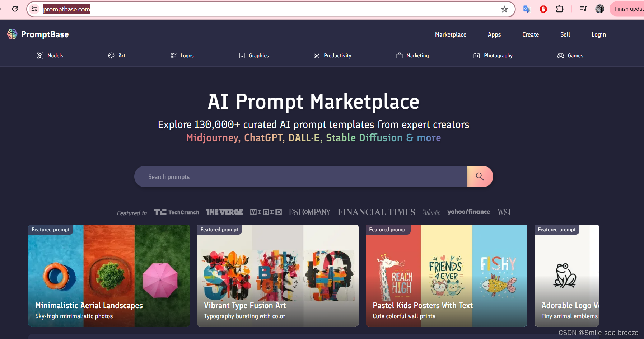Screen dimensions: 644x339
Task: Open the Marketplace menu item
Action: (451, 34)
